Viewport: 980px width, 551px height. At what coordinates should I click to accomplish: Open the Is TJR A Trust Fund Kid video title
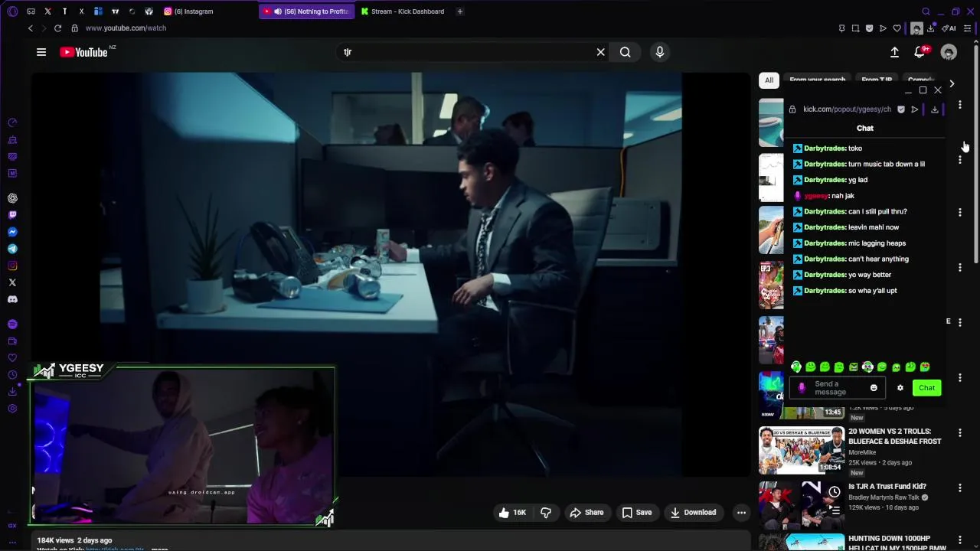(887, 486)
